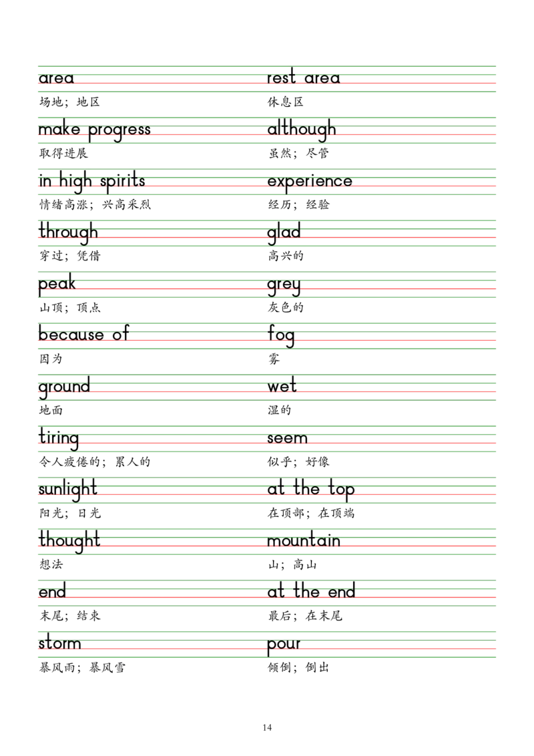
Task: Select the word "wet"
Action: 280,386
